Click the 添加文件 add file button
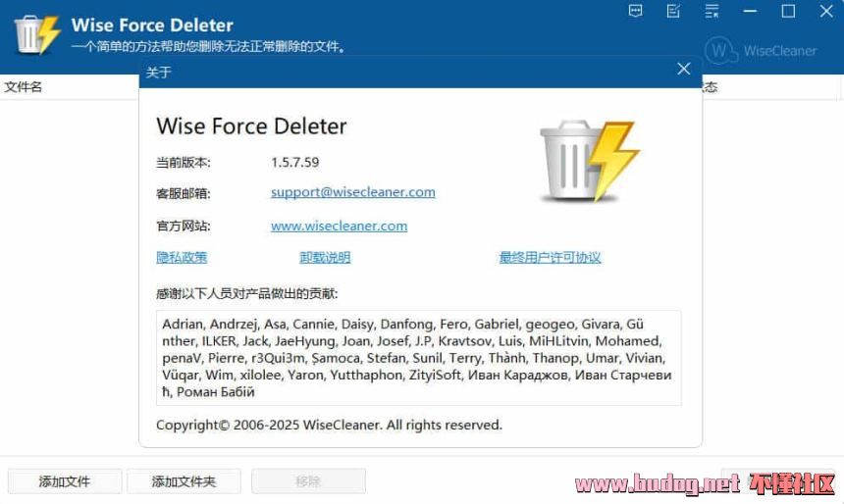The image size is (844, 504). (65, 480)
